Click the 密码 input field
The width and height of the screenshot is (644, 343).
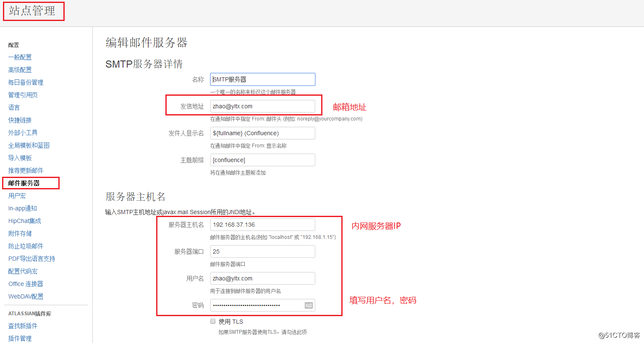(263, 305)
